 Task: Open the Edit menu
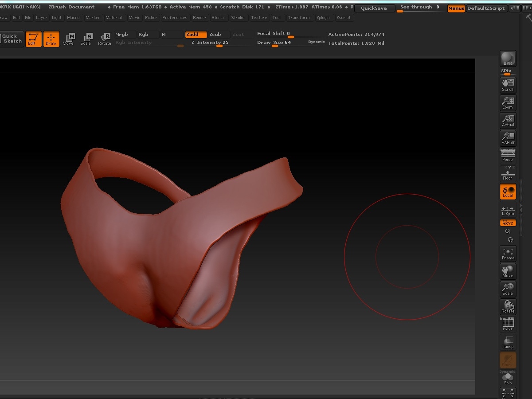click(x=16, y=18)
